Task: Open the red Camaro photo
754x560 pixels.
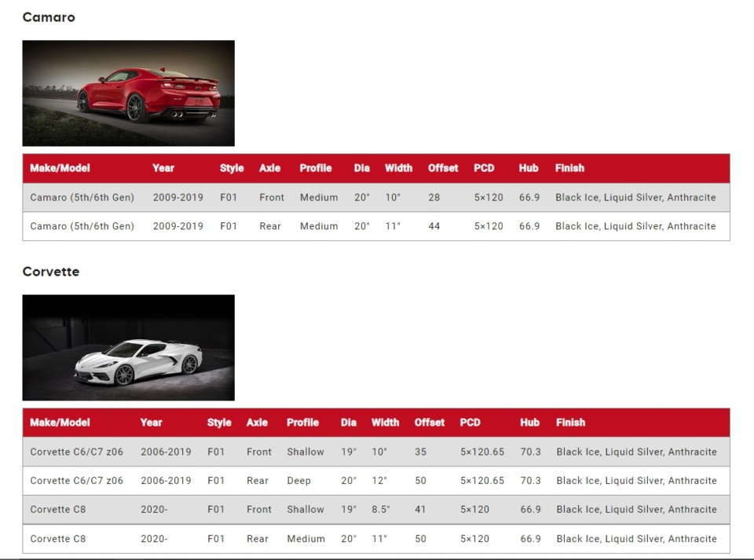Action: 128,93
